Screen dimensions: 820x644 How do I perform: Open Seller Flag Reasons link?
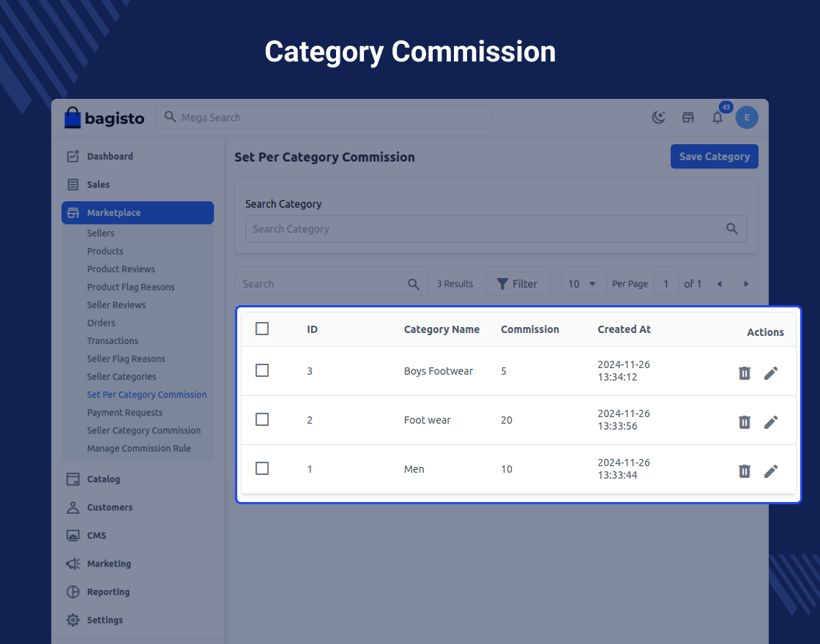click(126, 359)
